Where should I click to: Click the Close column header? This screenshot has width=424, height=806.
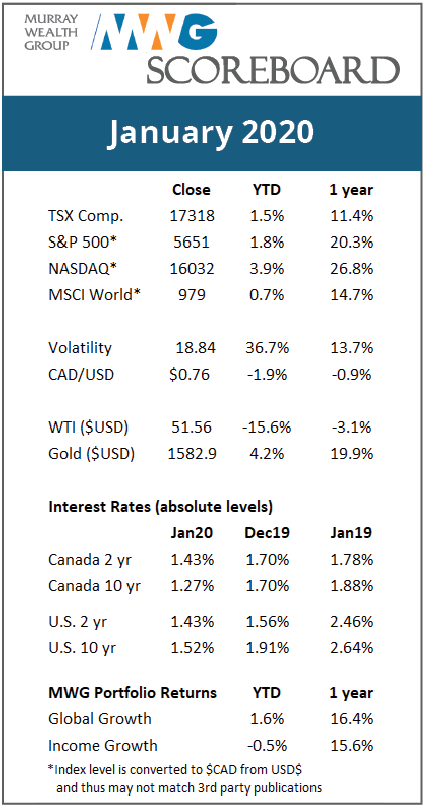pyautogui.click(x=191, y=190)
